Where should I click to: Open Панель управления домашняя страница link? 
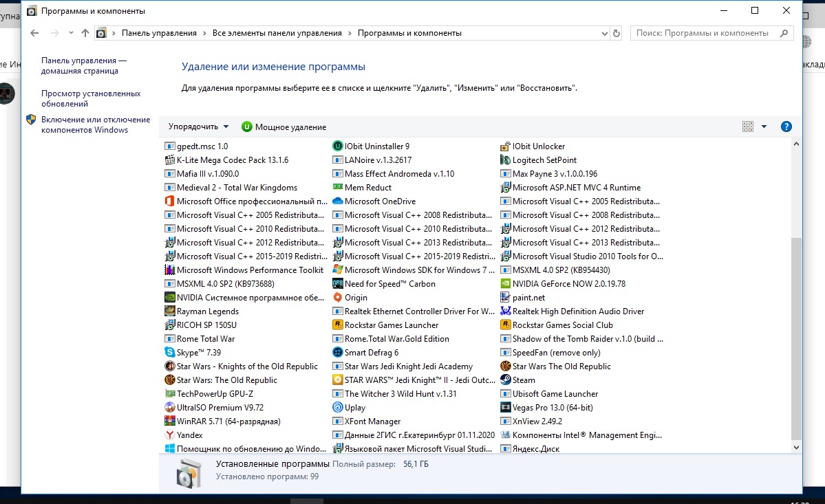[84, 66]
